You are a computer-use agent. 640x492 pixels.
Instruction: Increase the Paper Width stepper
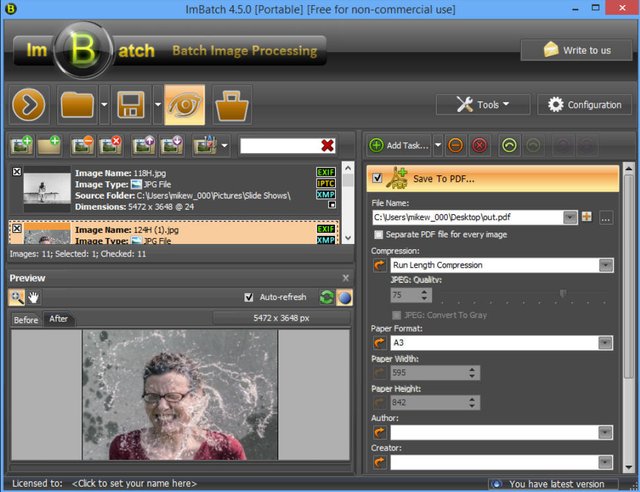click(x=472, y=369)
